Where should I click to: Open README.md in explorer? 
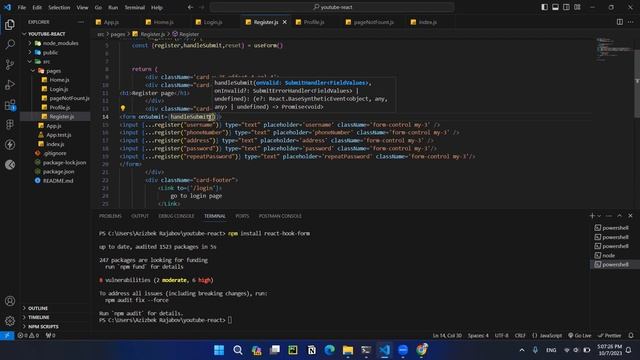tap(58, 181)
